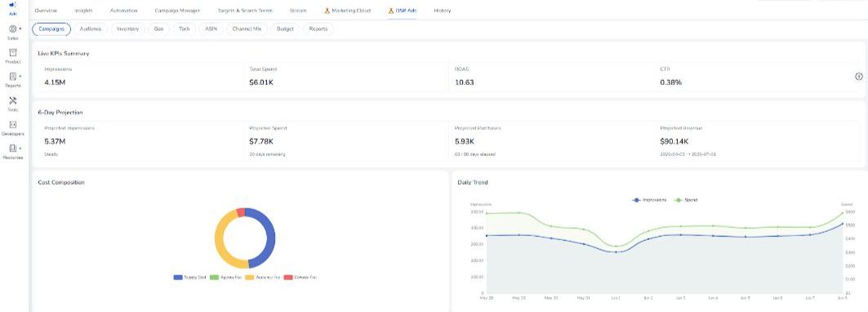Click the Live KPIs Summary heading
868x312 pixels.
[x=64, y=54]
